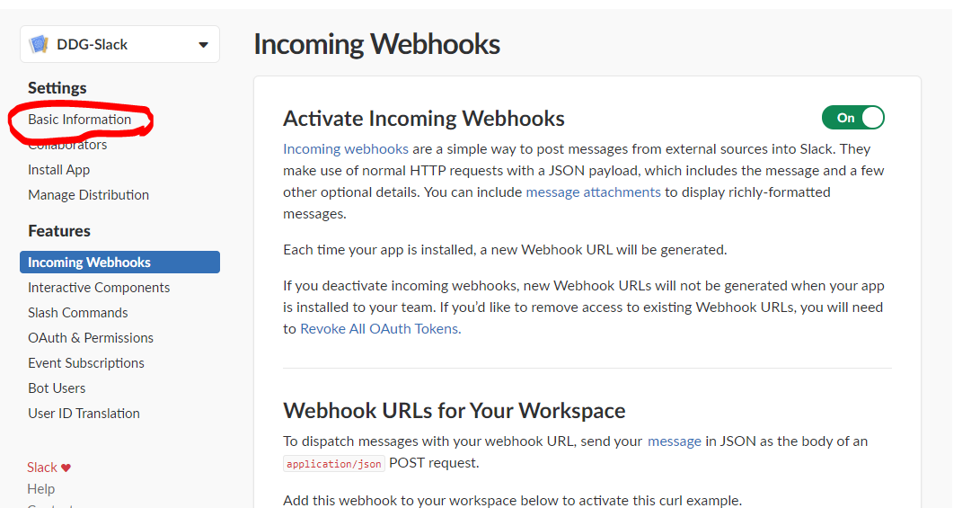Click Revoke All OAuth Tokens link

tap(380, 329)
